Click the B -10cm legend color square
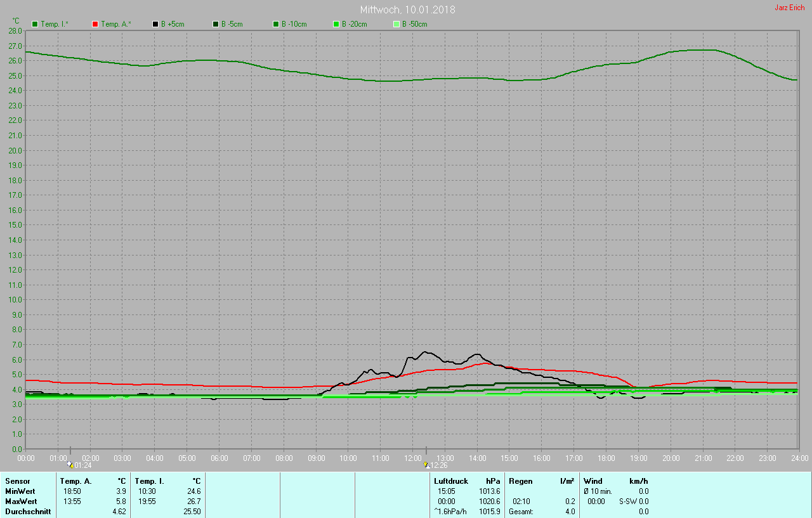Image resolution: width=812 pixels, height=518 pixels. click(276, 24)
